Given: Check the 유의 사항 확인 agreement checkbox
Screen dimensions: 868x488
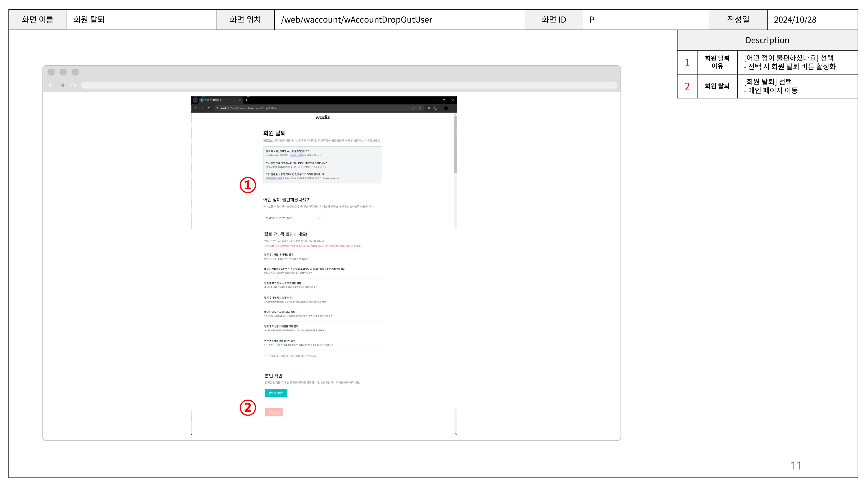Looking at the screenshot, I should (x=266, y=356).
